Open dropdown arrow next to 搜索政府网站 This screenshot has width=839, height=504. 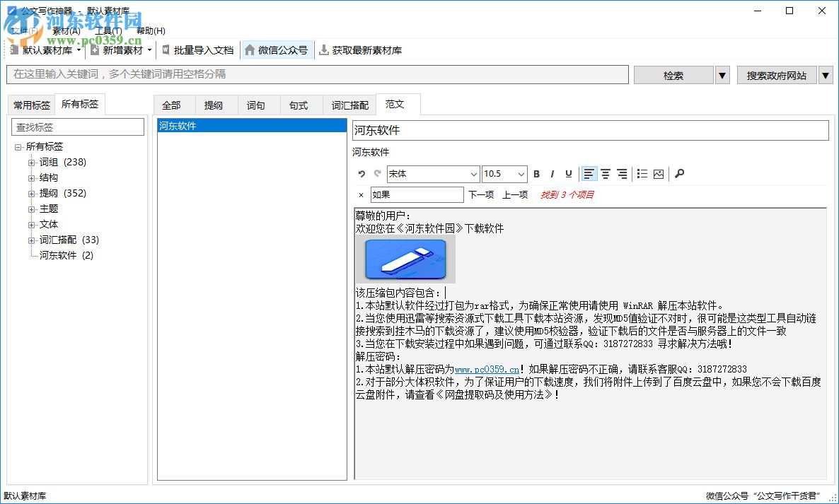(826, 76)
